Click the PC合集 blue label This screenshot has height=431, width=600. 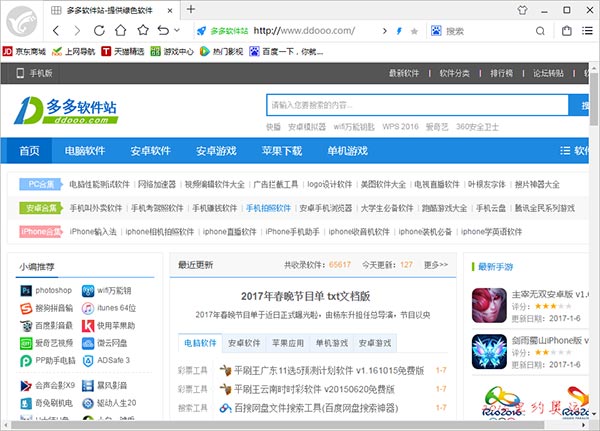tap(41, 184)
